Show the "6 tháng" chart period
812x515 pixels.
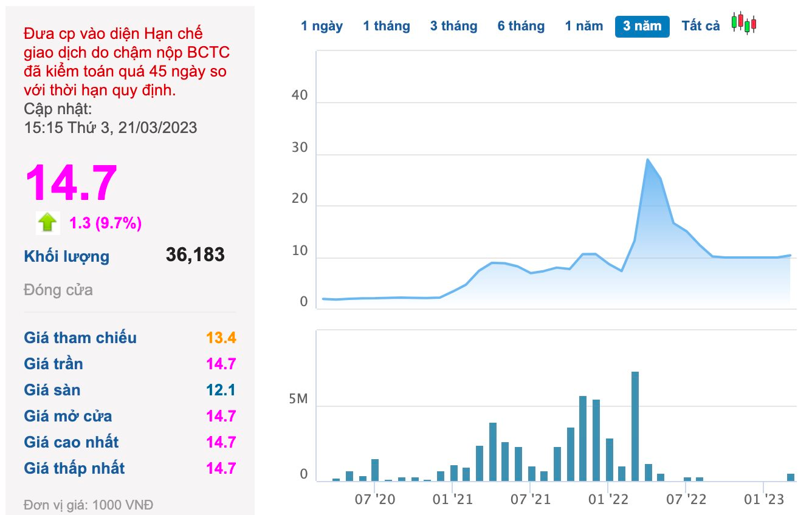521,26
